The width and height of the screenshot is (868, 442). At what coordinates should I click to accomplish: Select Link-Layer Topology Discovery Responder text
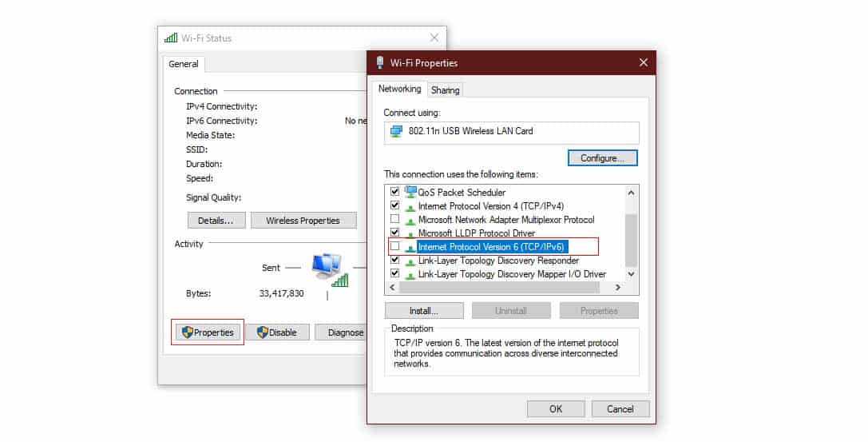tap(498, 261)
